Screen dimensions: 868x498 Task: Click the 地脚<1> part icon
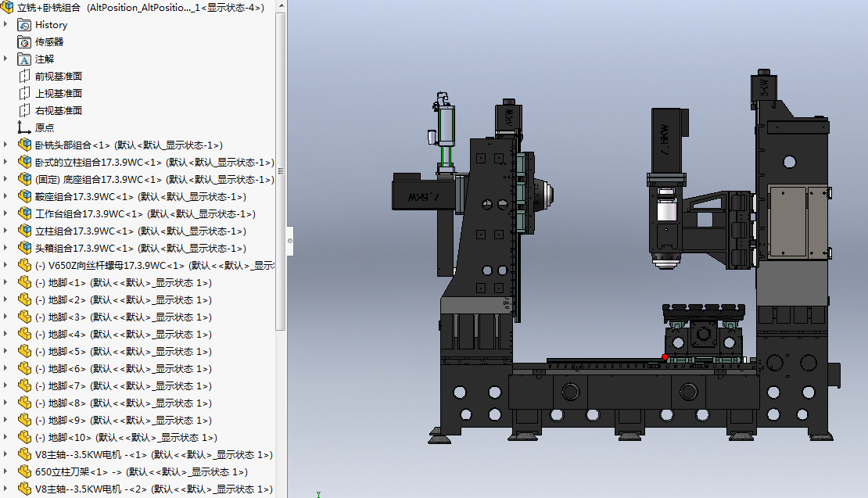[x=23, y=283]
